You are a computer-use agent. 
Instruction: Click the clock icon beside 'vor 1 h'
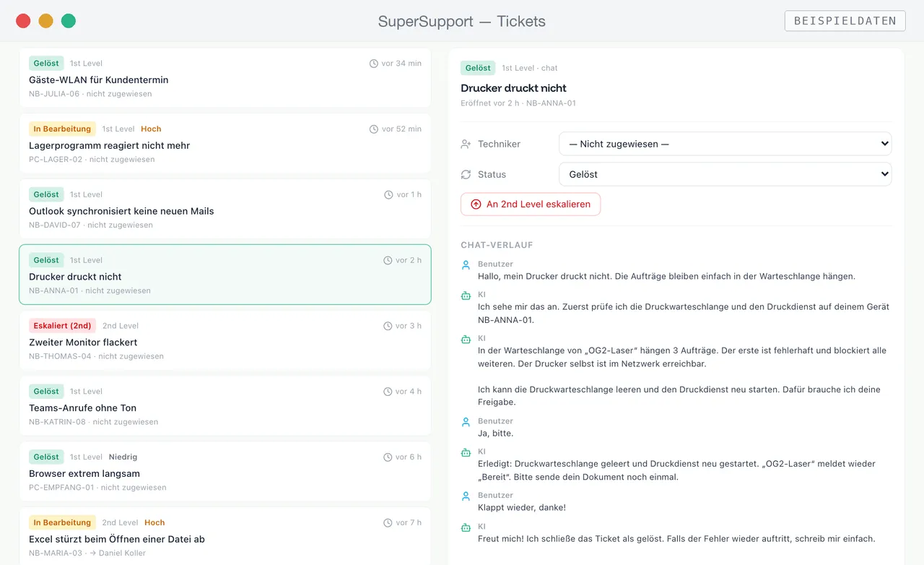tap(388, 195)
